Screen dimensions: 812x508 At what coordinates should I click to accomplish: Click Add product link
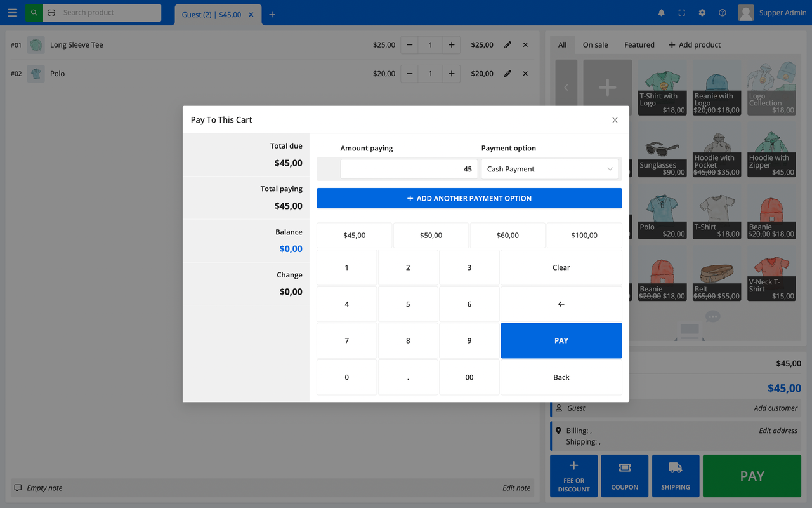coord(695,45)
